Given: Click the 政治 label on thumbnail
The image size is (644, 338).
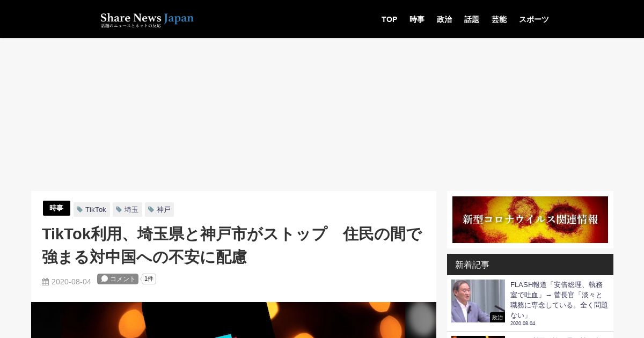Looking at the screenshot, I should click(x=497, y=318).
